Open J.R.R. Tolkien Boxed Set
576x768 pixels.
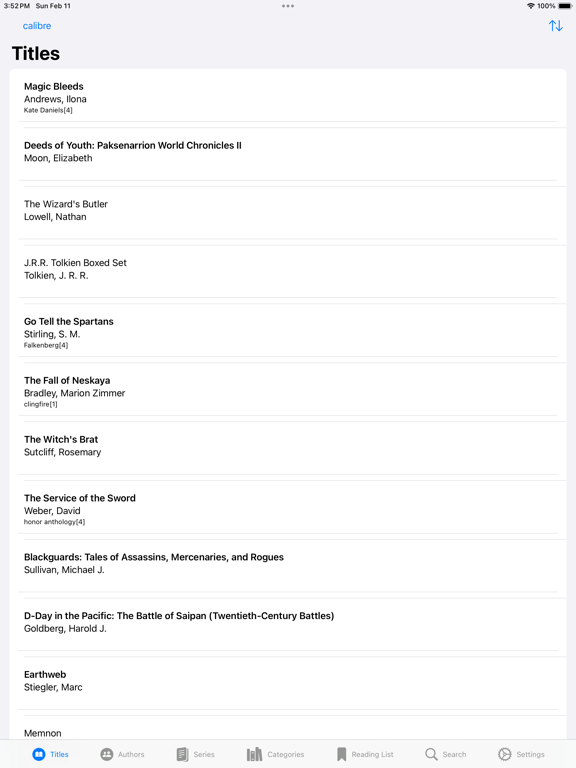(x=288, y=274)
